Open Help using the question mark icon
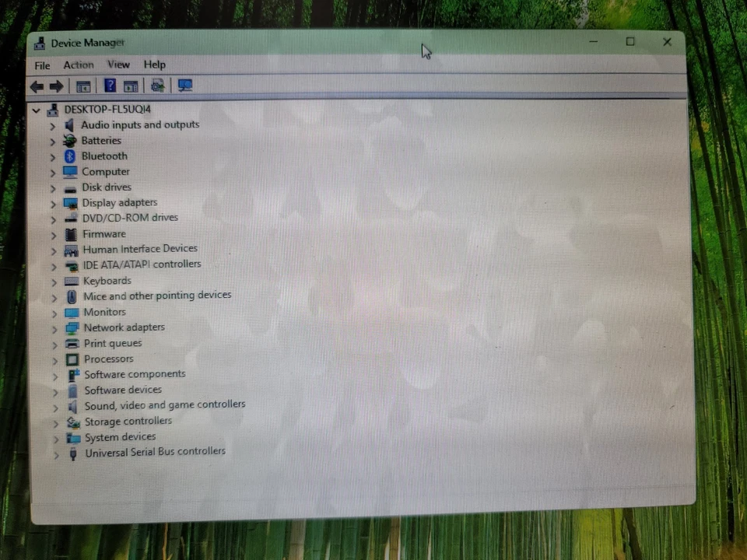Image resolution: width=747 pixels, height=560 pixels. point(110,86)
